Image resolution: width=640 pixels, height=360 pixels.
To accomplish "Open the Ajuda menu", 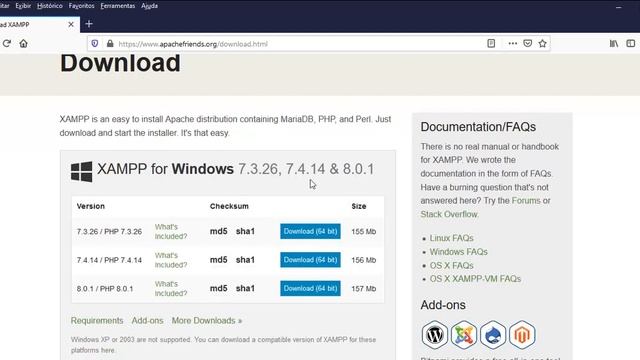I will pyautogui.click(x=149, y=6).
